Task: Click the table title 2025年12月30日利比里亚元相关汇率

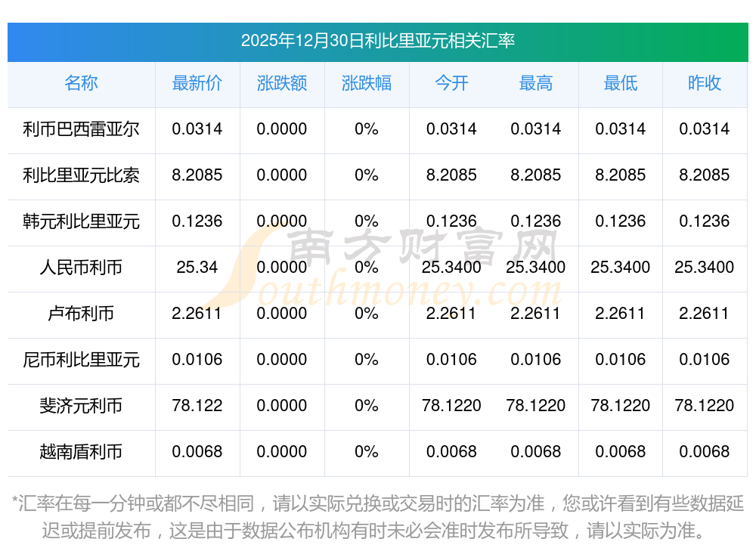Action: (378, 41)
